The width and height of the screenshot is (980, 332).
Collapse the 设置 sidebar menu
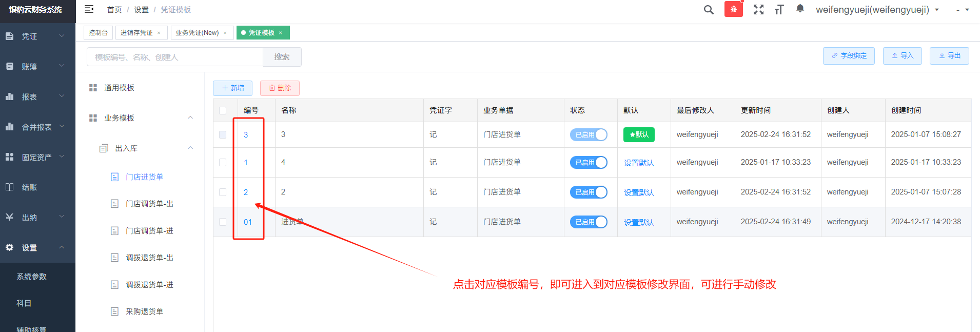point(62,247)
